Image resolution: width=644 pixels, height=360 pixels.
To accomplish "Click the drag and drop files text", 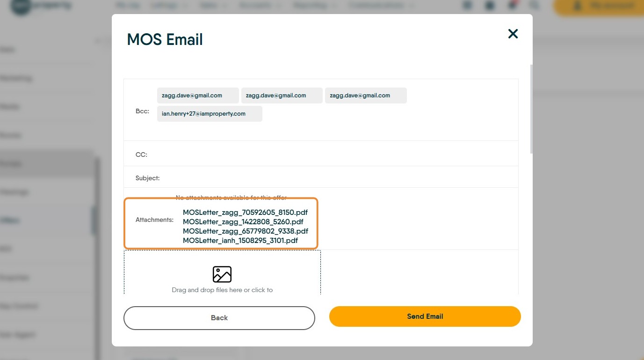I will click(x=222, y=290).
